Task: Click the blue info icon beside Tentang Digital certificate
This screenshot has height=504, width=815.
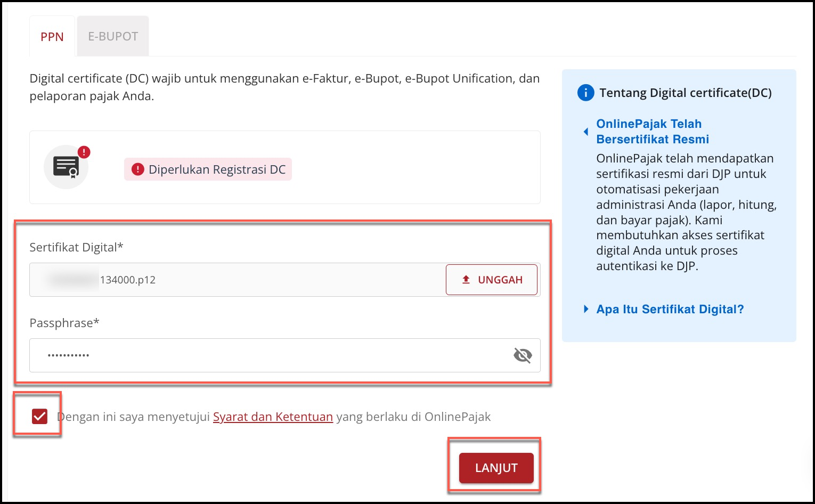Action: (585, 93)
